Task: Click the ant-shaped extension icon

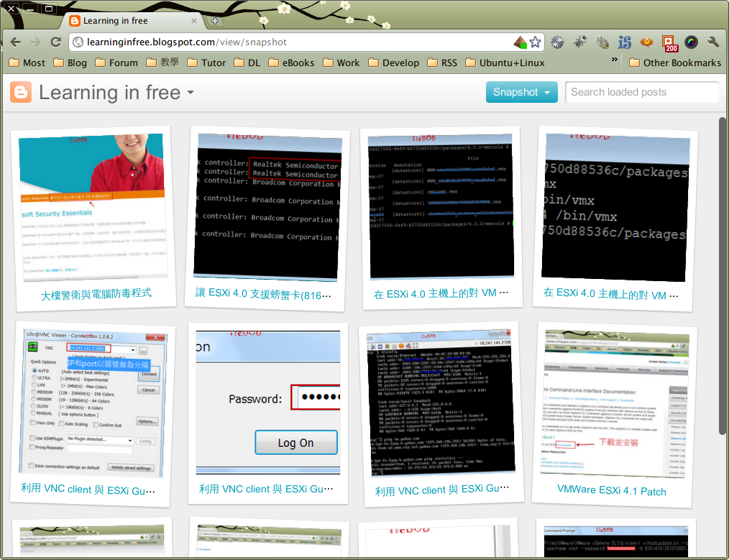Action: [x=579, y=42]
